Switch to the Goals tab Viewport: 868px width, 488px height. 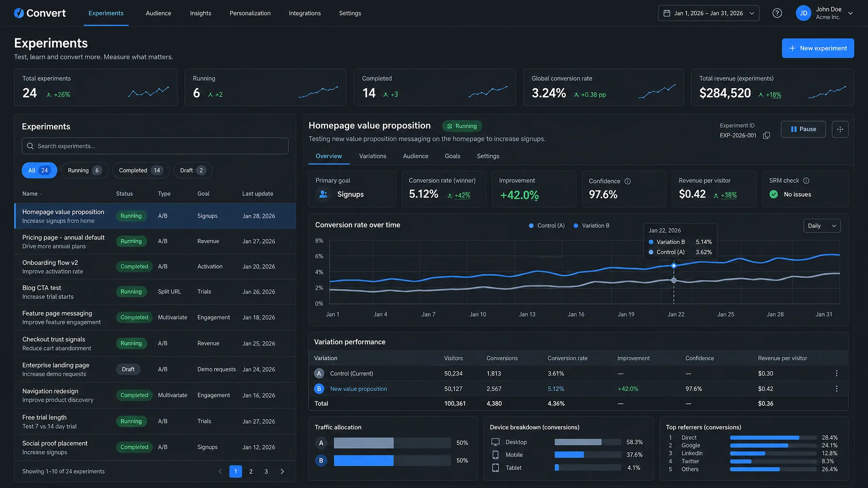tap(452, 156)
